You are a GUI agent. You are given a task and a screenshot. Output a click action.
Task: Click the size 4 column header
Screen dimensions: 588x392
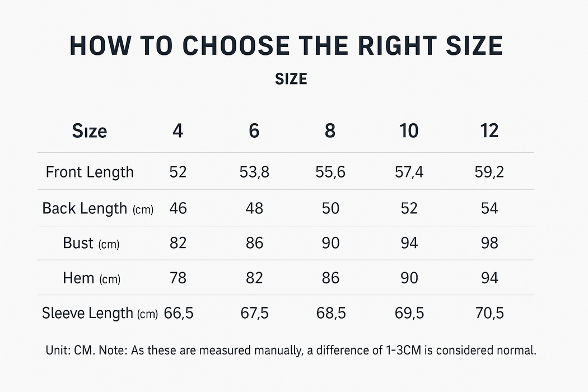coord(178,131)
